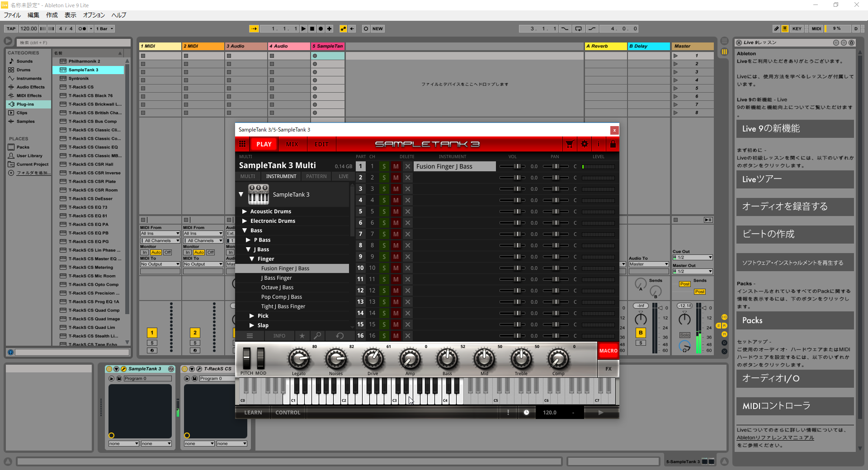Toggle FX view in SampleTank
The height and width of the screenshot is (470, 868).
tap(608, 369)
